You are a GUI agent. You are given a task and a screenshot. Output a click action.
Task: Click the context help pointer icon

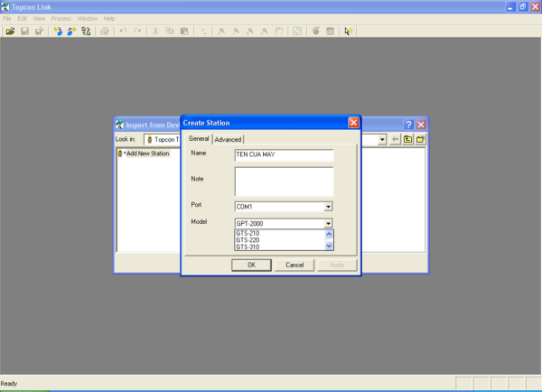(x=349, y=31)
